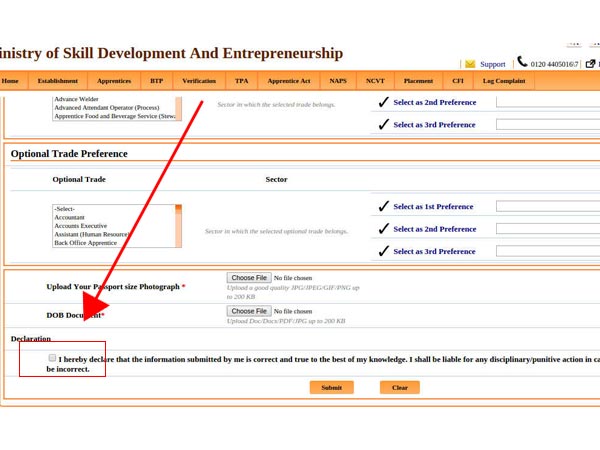This screenshot has height=450, width=600.
Task: Click checkmark beside optional 'Select as 3rd Preference'
Action: (383, 251)
